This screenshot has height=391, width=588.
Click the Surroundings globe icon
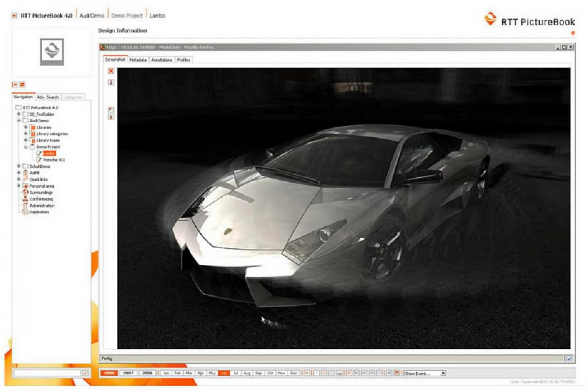pos(25,192)
